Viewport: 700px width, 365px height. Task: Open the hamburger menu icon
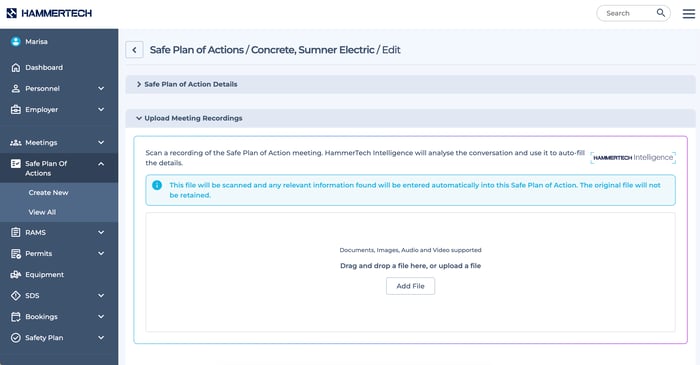(x=688, y=13)
